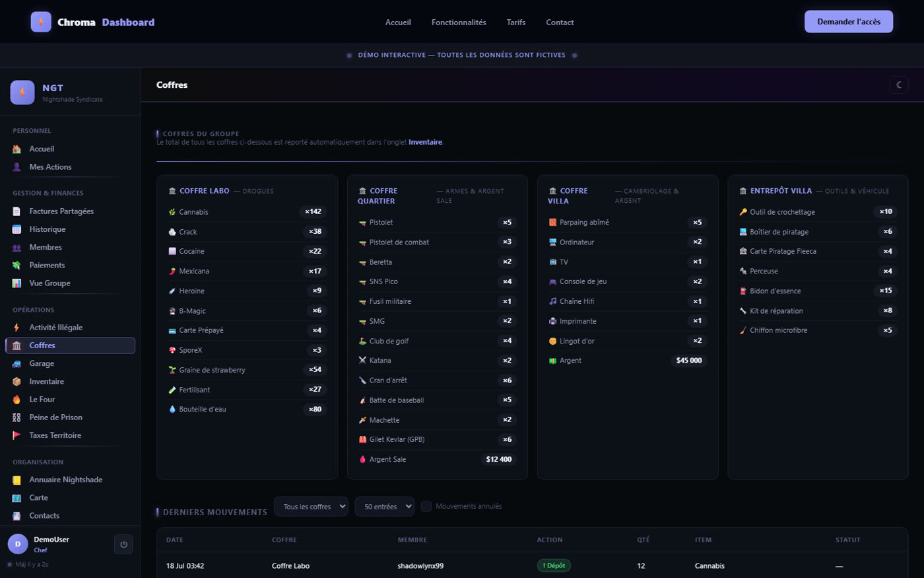Click the DemoUser avatar circle
This screenshot has height=578, width=924.
18,544
